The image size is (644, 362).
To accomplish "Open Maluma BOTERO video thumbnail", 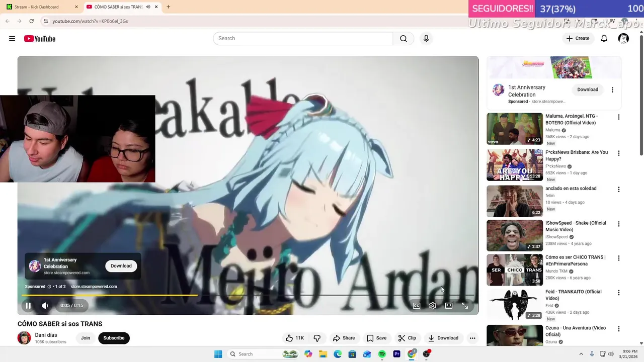I will 515,129.
